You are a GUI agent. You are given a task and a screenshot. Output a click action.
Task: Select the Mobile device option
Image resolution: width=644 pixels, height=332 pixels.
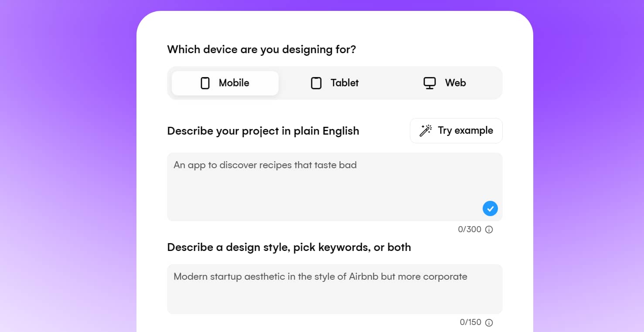225,83
